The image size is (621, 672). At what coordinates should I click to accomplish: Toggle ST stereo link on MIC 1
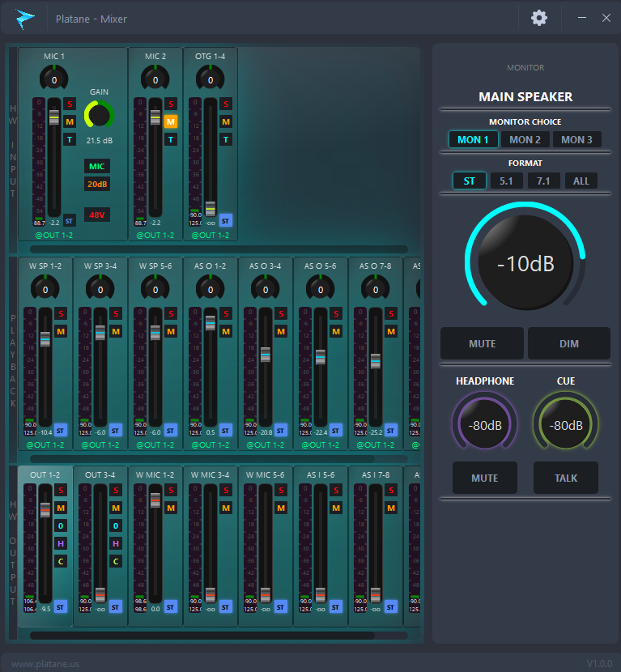pyautogui.click(x=69, y=221)
